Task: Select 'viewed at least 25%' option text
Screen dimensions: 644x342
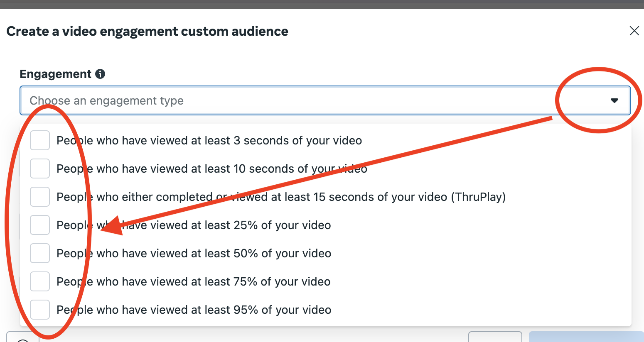Action: (194, 225)
